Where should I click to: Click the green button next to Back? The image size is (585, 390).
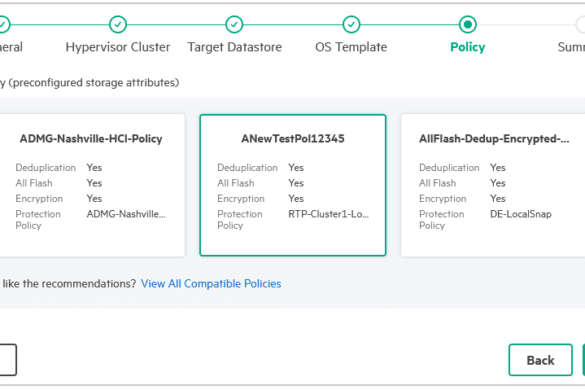584,360
